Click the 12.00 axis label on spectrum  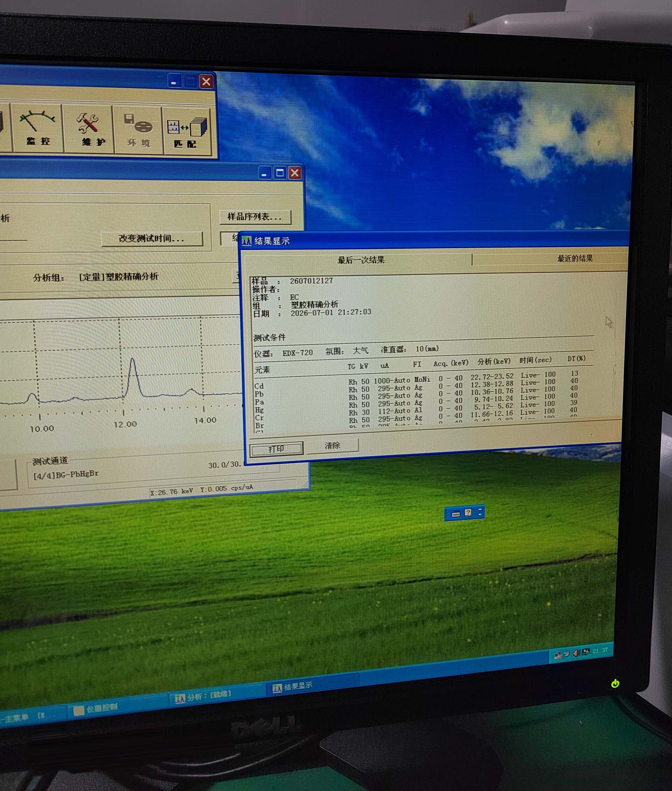[x=125, y=424]
